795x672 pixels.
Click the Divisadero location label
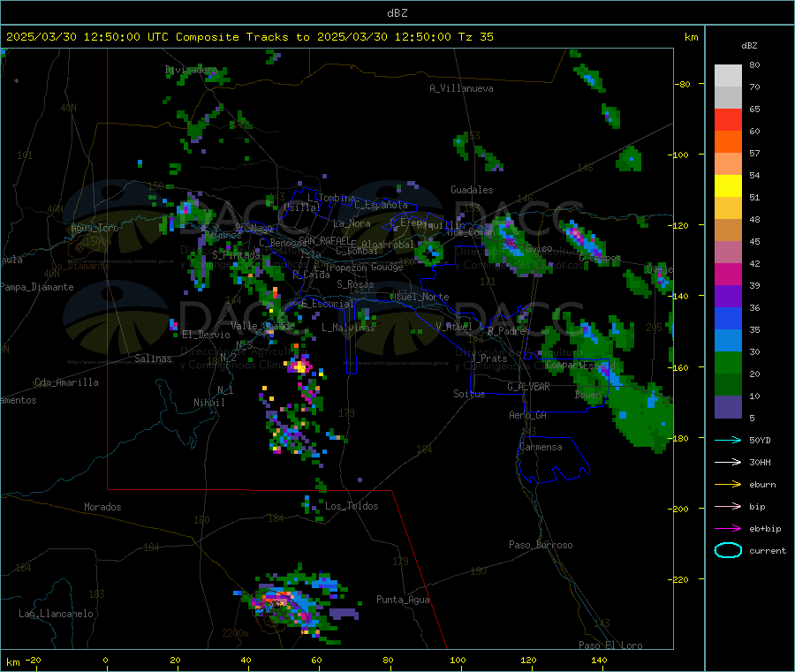(191, 70)
